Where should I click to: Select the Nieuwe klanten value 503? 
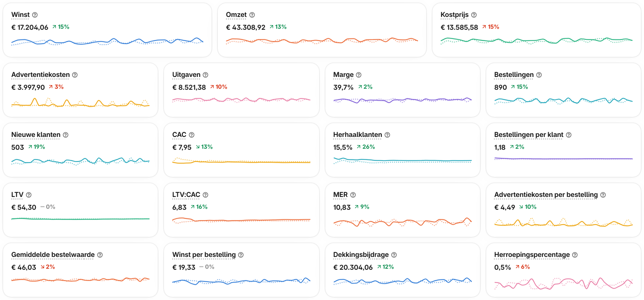click(x=17, y=147)
